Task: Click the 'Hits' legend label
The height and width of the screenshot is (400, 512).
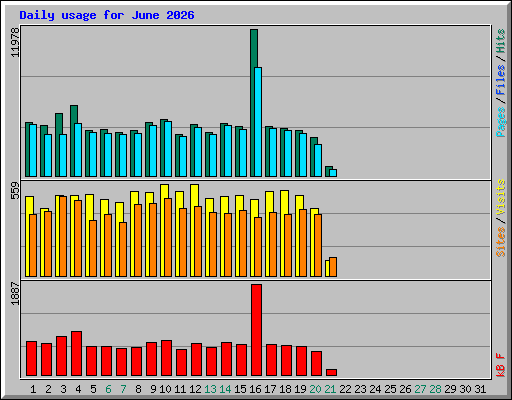Action: click(x=501, y=41)
